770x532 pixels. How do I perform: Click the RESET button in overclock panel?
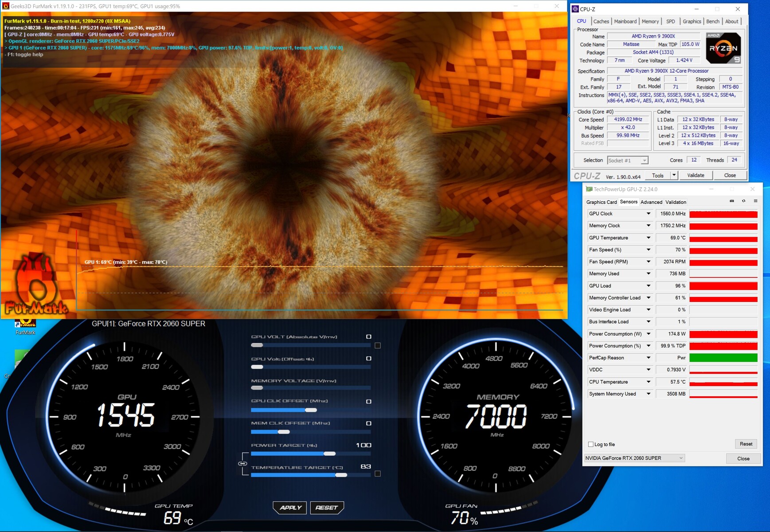point(327,508)
